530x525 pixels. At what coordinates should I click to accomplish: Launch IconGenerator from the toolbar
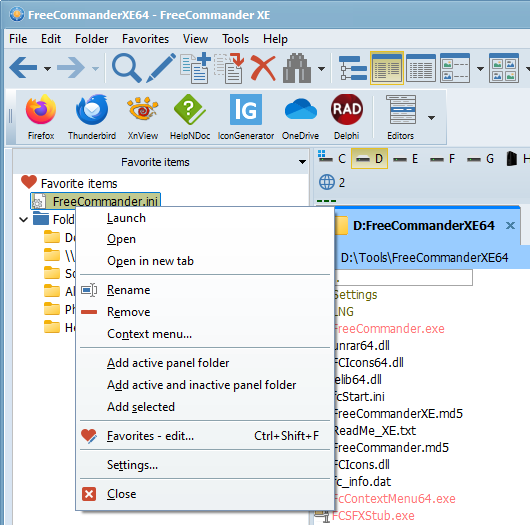tap(246, 117)
